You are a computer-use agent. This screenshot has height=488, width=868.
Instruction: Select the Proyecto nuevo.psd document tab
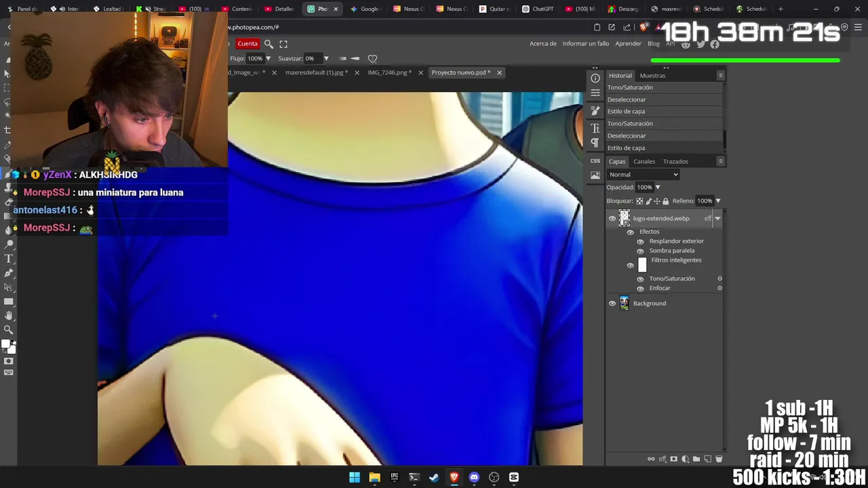point(461,73)
